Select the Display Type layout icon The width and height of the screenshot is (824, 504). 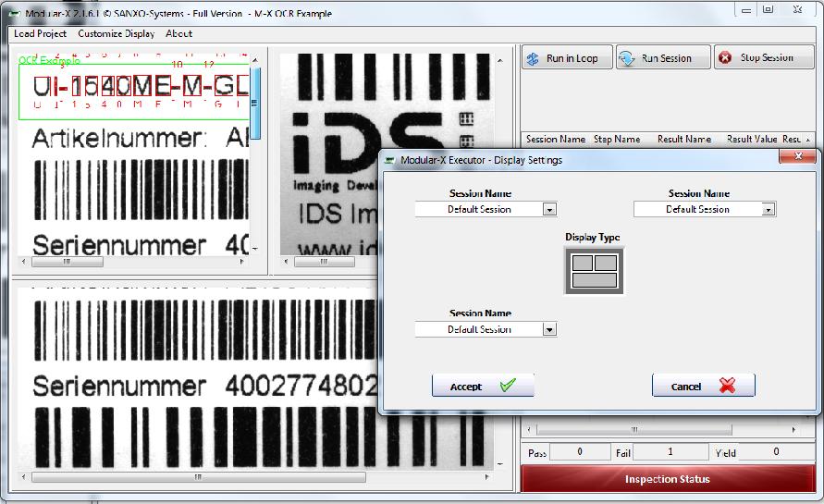[594, 271]
